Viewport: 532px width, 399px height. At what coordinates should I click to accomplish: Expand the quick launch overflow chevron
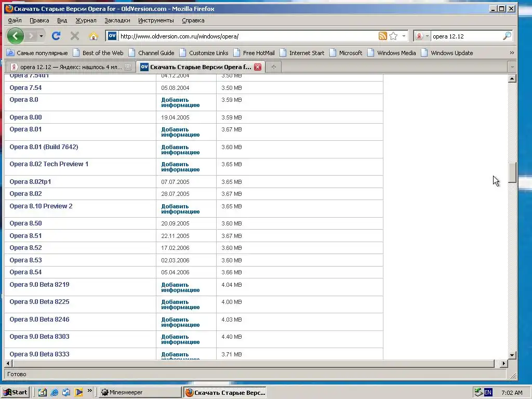[89, 391]
